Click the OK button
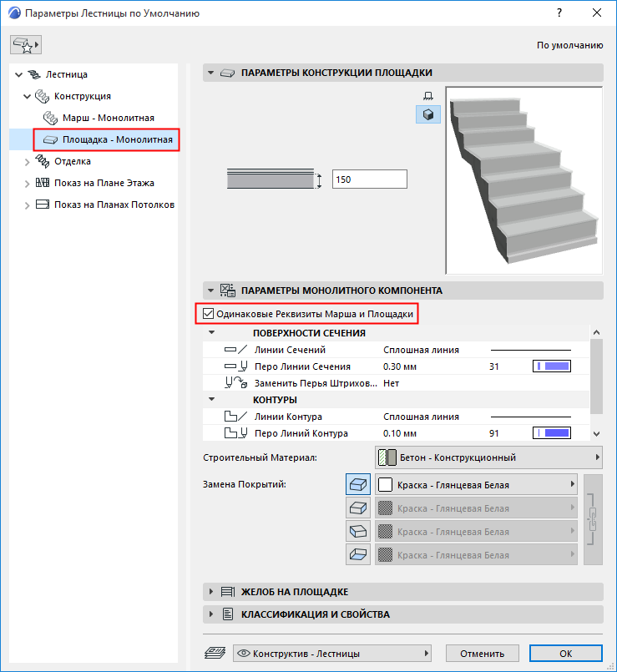This screenshot has height=672, width=617. point(565,653)
